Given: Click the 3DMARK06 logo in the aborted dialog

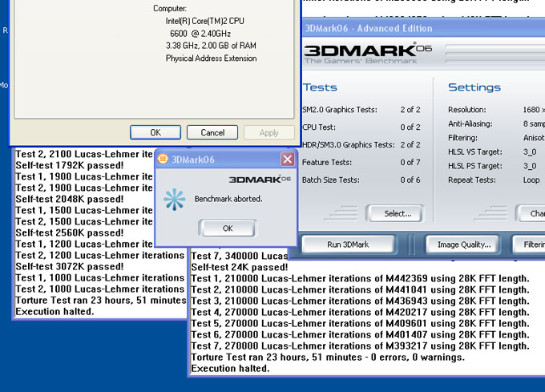Looking at the screenshot, I should pos(260,180).
